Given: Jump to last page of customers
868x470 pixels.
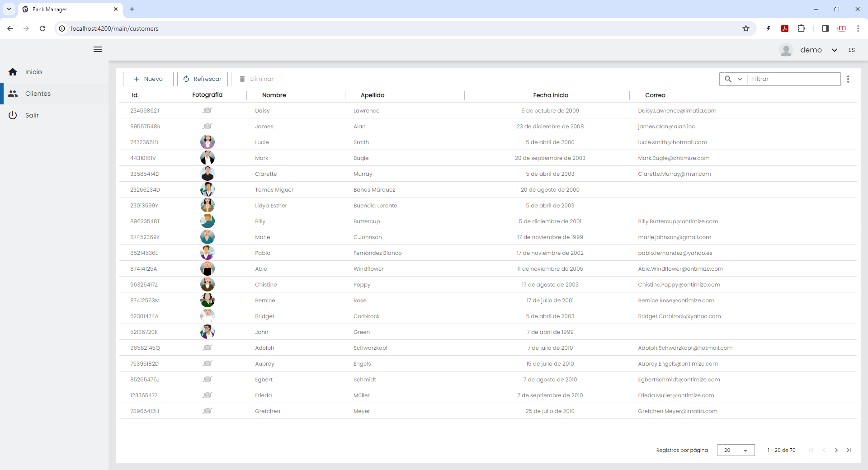Looking at the screenshot, I should tap(849, 450).
